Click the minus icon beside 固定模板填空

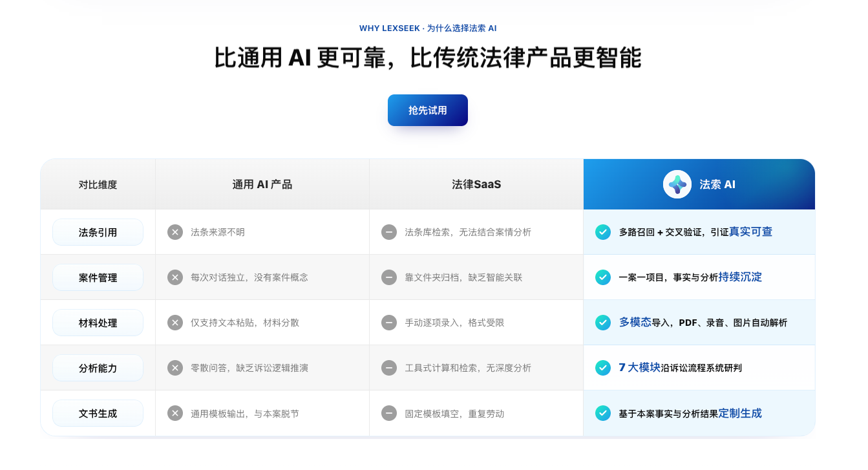coord(389,413)
